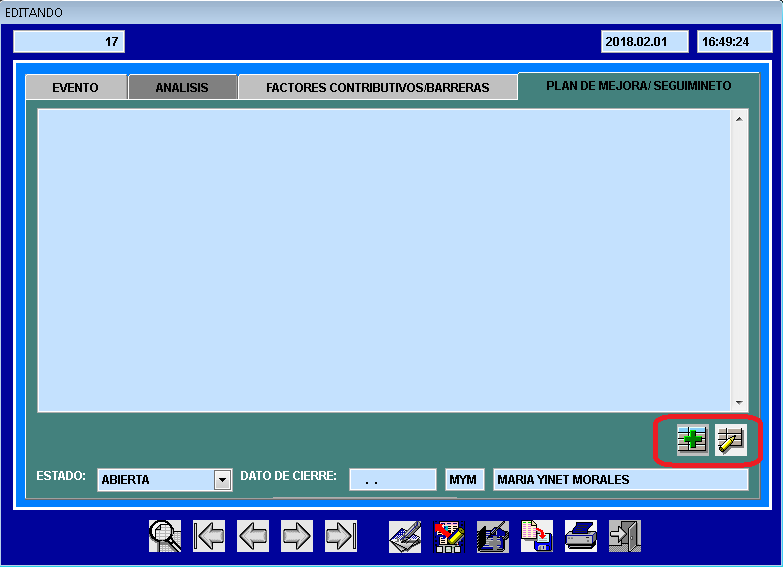Switch to the EVENTO tab
This screenshot has width=783, height=567.
click(x=76, y=87)
